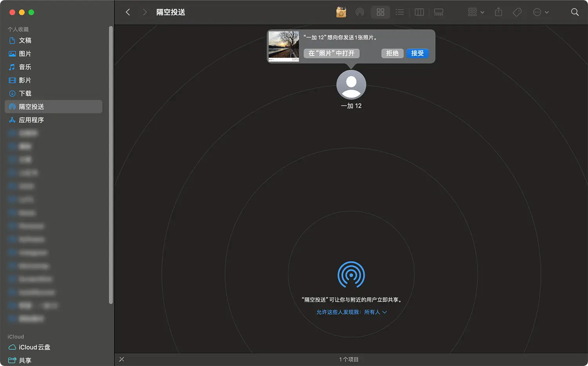Click the 拒绝 button

coord(392,53)
